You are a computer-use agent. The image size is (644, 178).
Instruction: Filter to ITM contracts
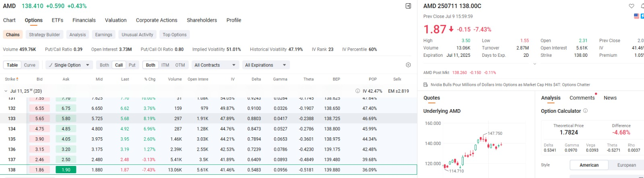pos(165,65)
